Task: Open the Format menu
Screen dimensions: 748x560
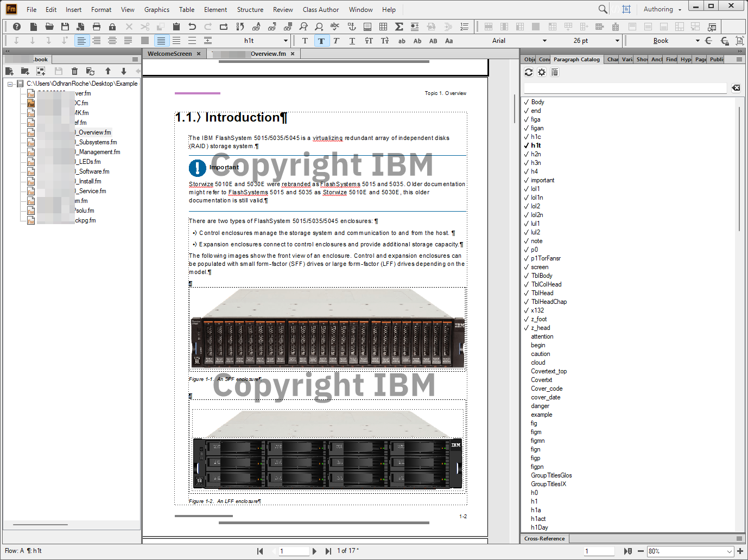Action: [101, 9]
